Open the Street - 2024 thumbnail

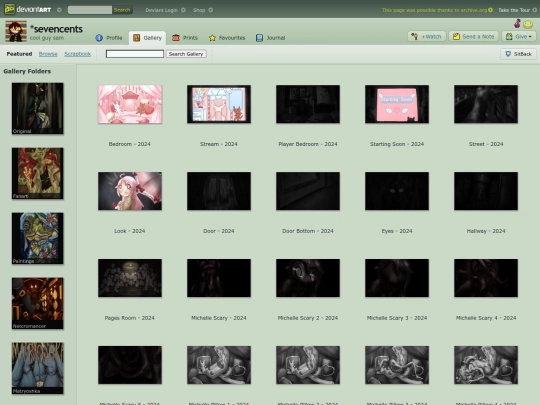coord(486,104)
